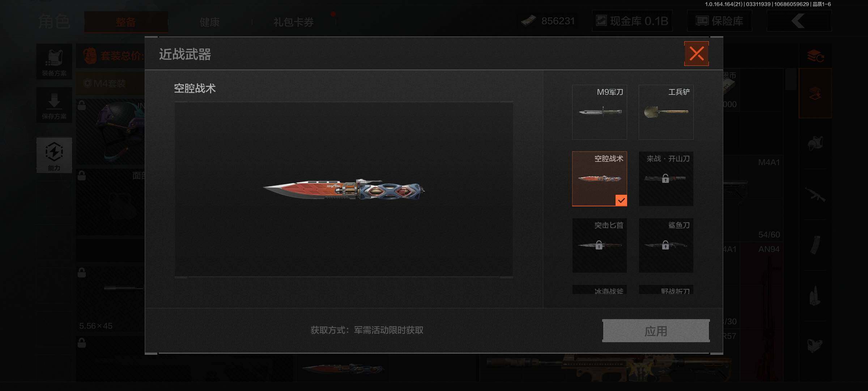Select the partially visible 野战折刀 tile

point(666,290)
